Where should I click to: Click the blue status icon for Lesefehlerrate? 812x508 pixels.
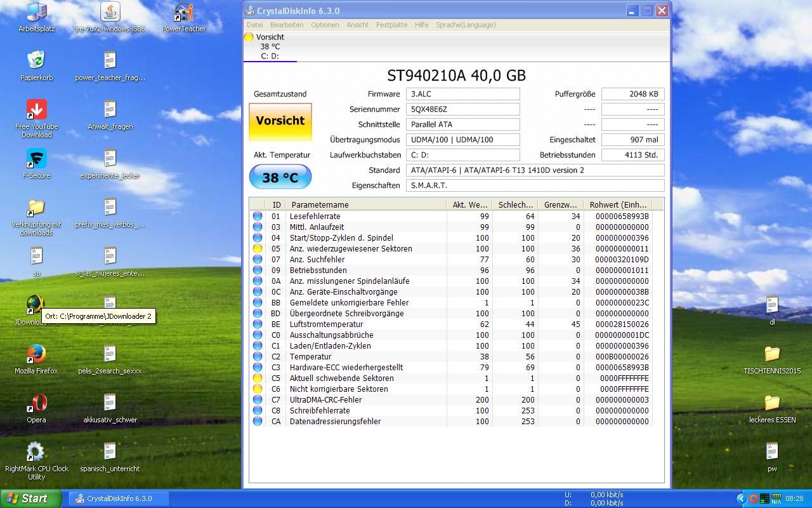click(x=258, y=216)
